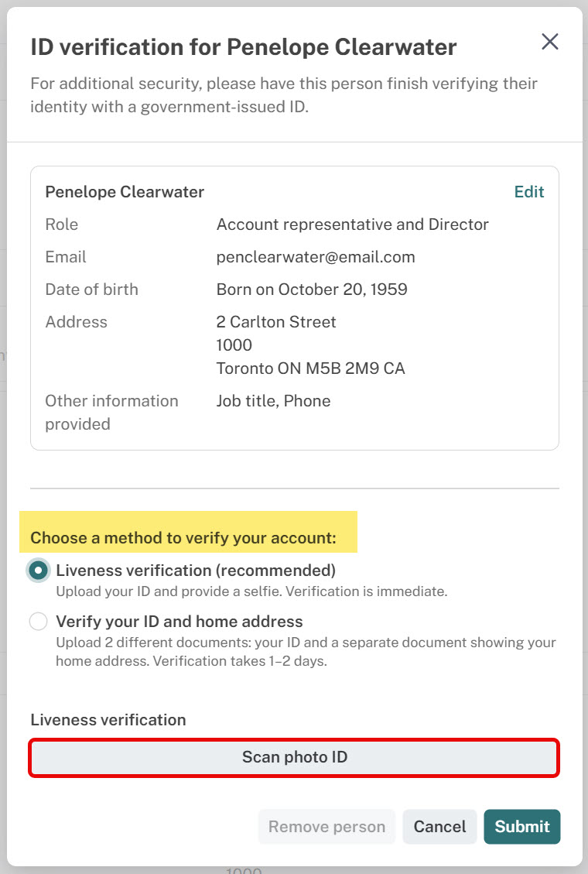This screenshot has height=874, width=588.
Task: Start the Scan photo ID step
Action: click(x=294, y=757)
